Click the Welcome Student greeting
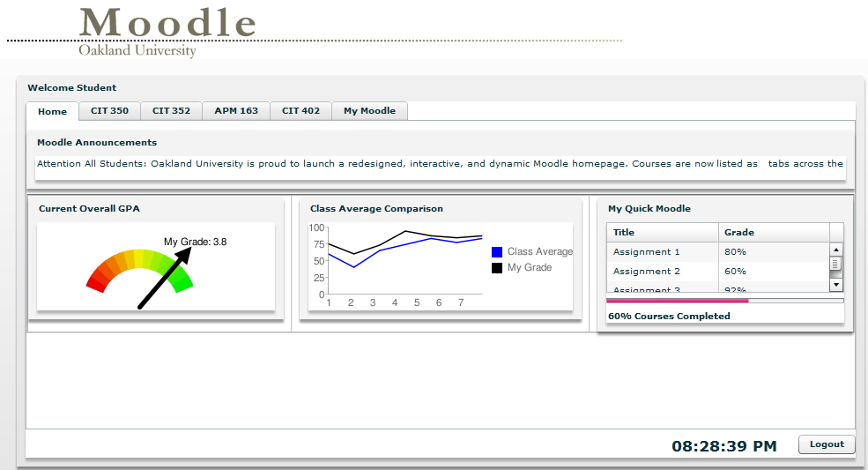868x470 pixels. 72,87
